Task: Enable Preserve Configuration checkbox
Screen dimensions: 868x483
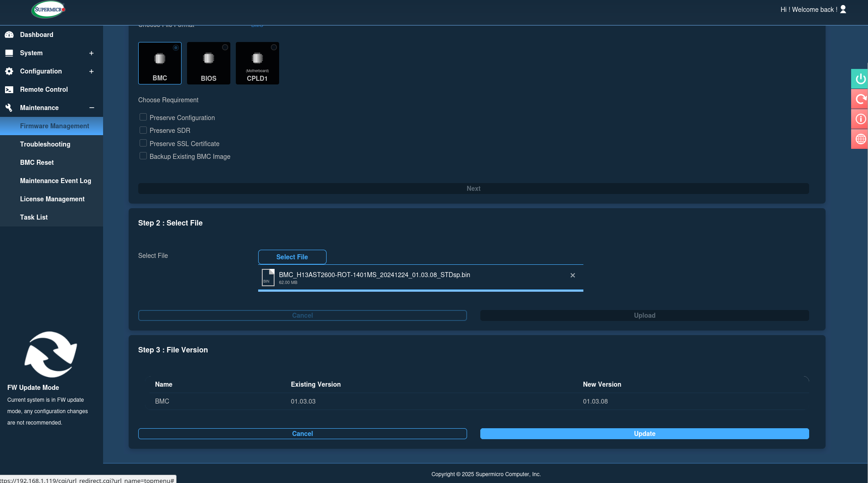Action: [x=143, y=117]
